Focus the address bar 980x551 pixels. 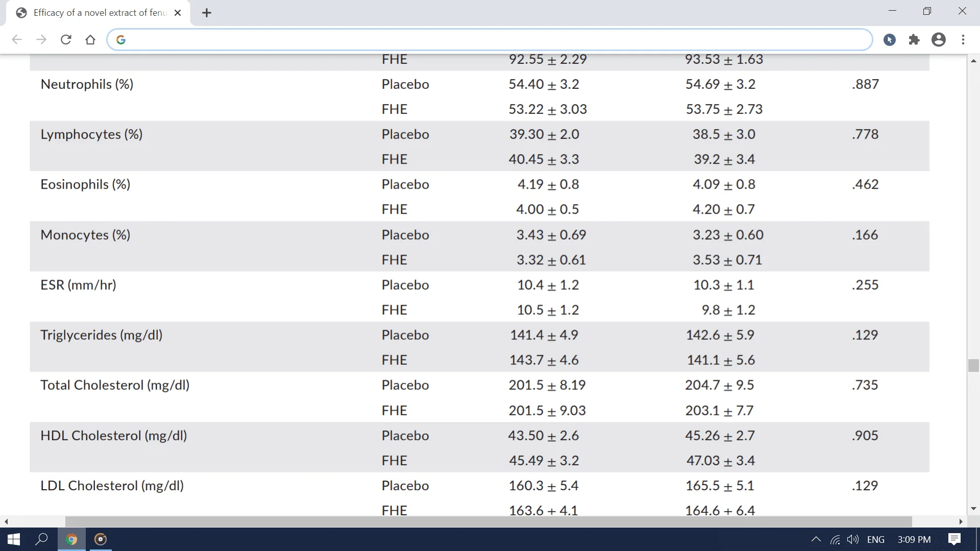[x=490, y=40]
